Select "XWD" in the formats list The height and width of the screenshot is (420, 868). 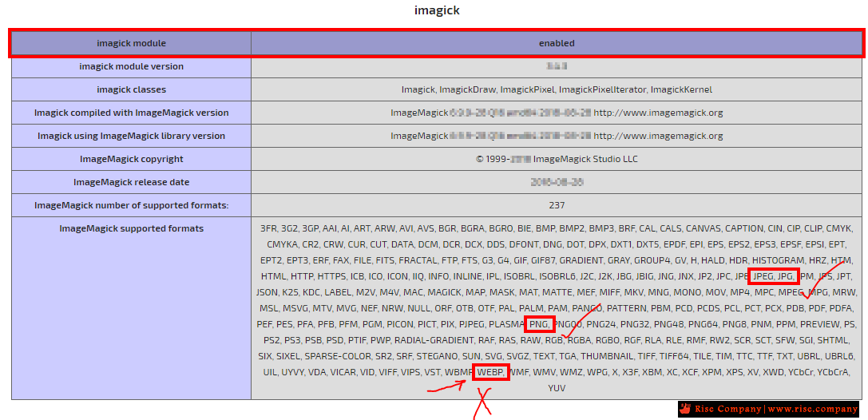(x=773, y=373)
